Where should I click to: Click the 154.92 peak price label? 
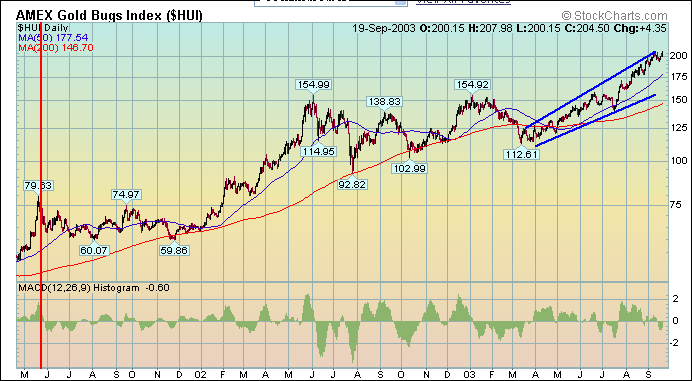pos(472,84)
